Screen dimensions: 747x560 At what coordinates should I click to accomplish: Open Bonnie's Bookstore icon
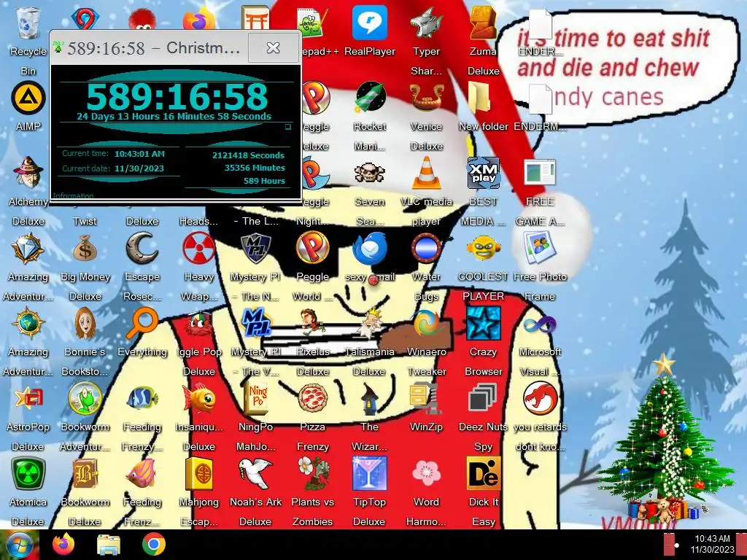(85, 323)
